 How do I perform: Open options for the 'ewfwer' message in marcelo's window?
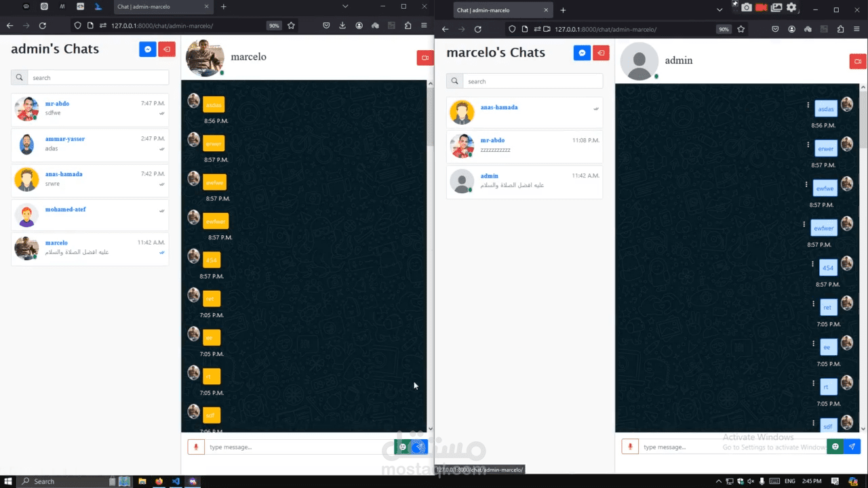click(x=804, y=224)
